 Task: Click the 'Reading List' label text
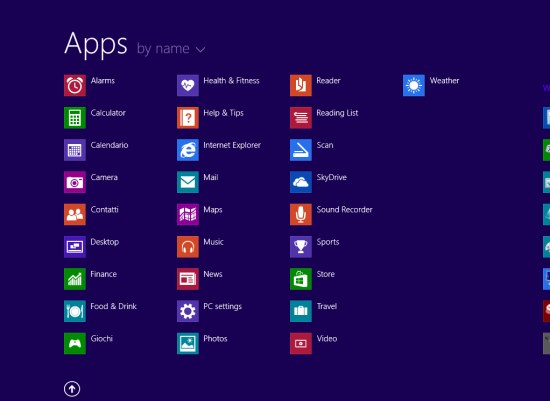pos(337,113)
